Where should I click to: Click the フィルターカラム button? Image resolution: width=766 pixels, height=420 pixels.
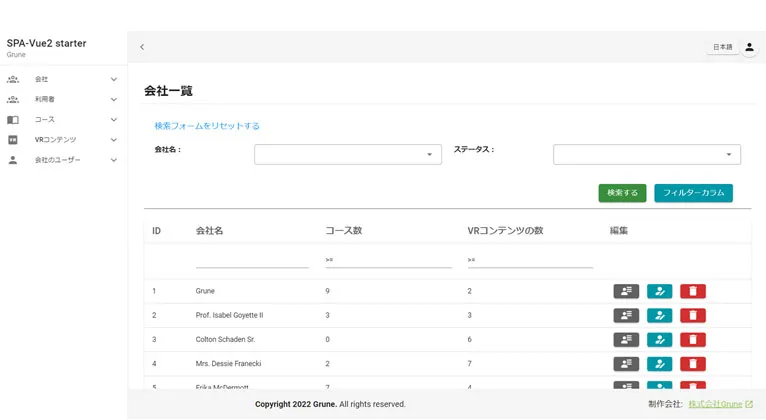693,193
